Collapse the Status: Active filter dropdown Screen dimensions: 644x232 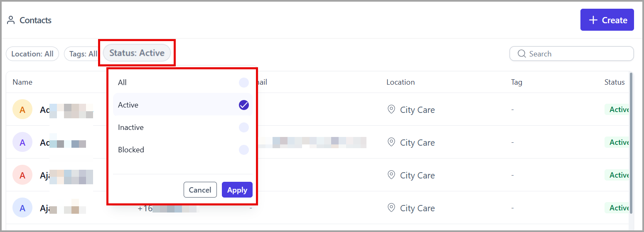(x=137, y=53)
